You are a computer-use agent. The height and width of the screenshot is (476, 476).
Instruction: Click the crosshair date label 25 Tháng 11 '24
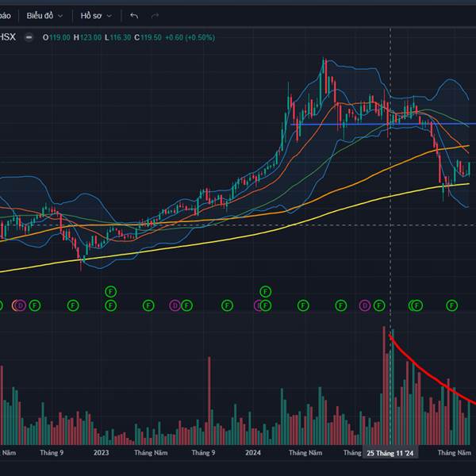390,453
